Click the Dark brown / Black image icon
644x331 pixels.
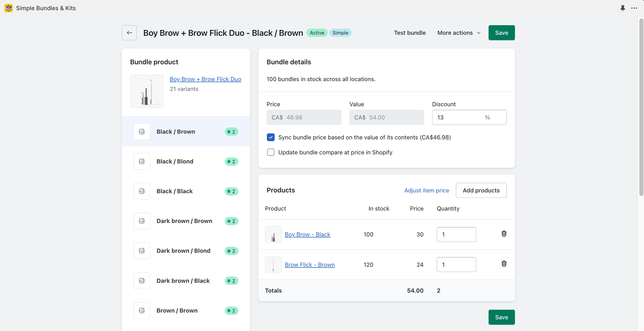[x=142, y=281]
